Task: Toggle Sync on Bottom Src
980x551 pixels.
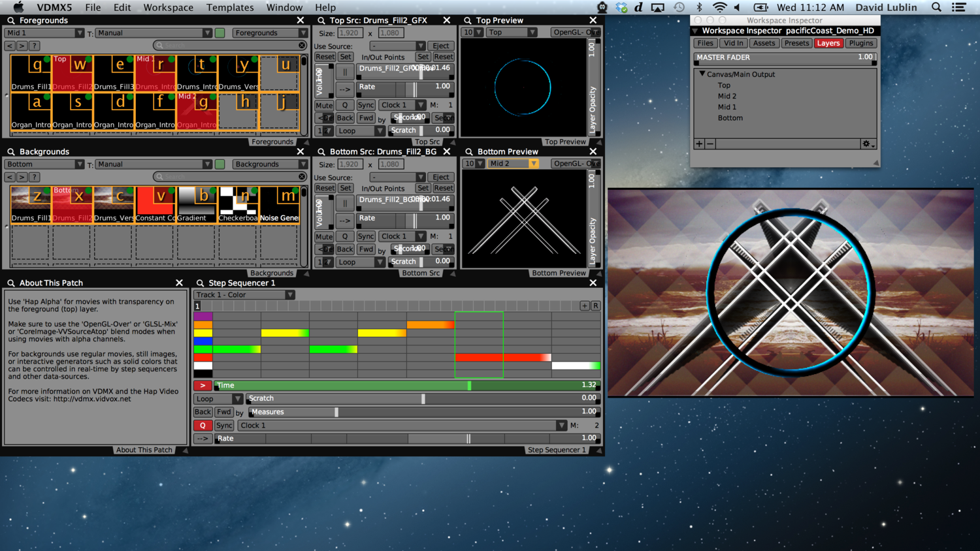Action: pyautogui.click(x=366, y=236)
